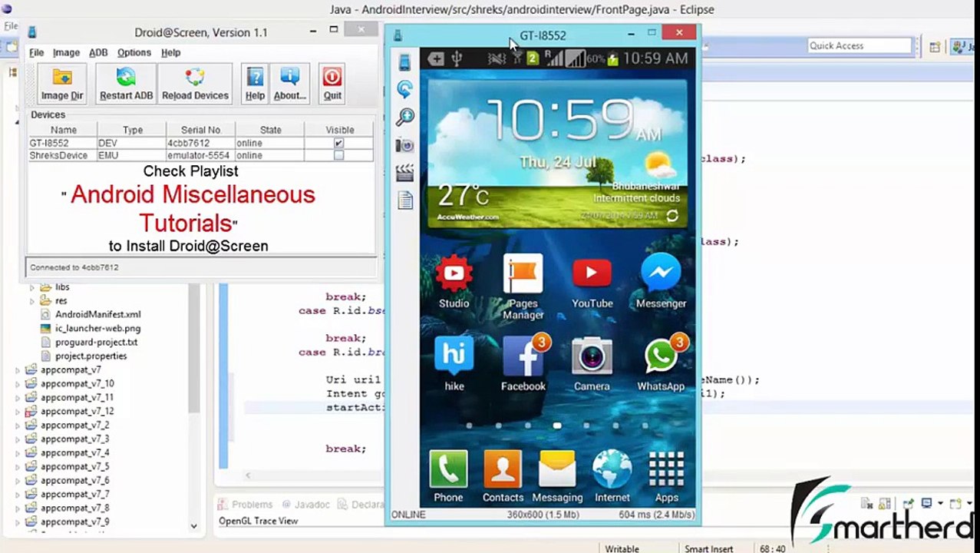
Task: Click the weather widget refresh icon
Action: (x=672, y=216)
